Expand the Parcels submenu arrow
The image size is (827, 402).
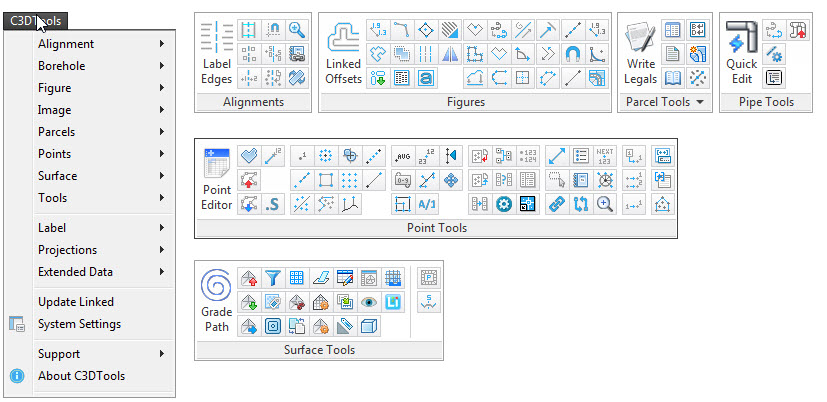(x=162, y=132)
